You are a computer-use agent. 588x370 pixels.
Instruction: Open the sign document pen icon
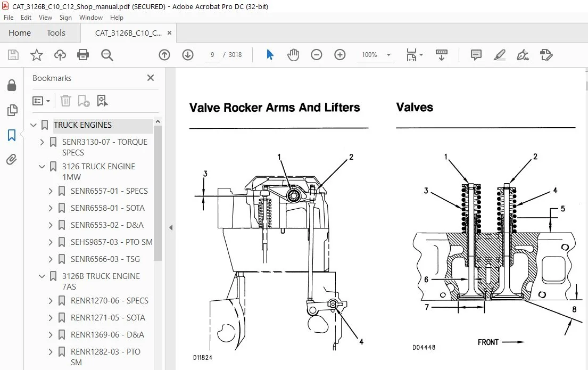coord(523,55)
